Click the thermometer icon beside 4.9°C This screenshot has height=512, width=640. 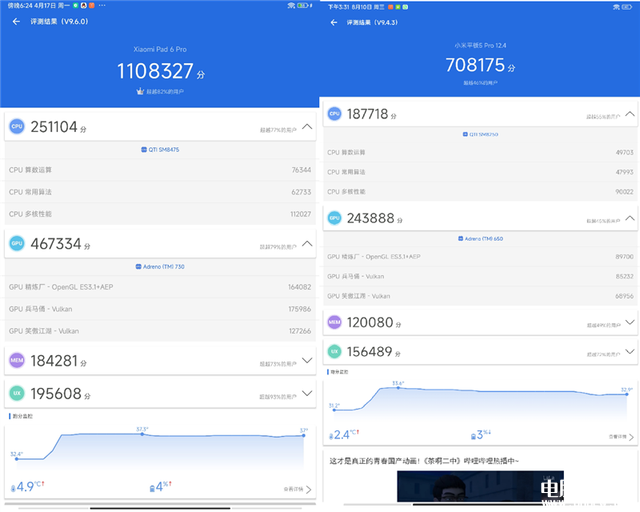[x=13, y=488]
